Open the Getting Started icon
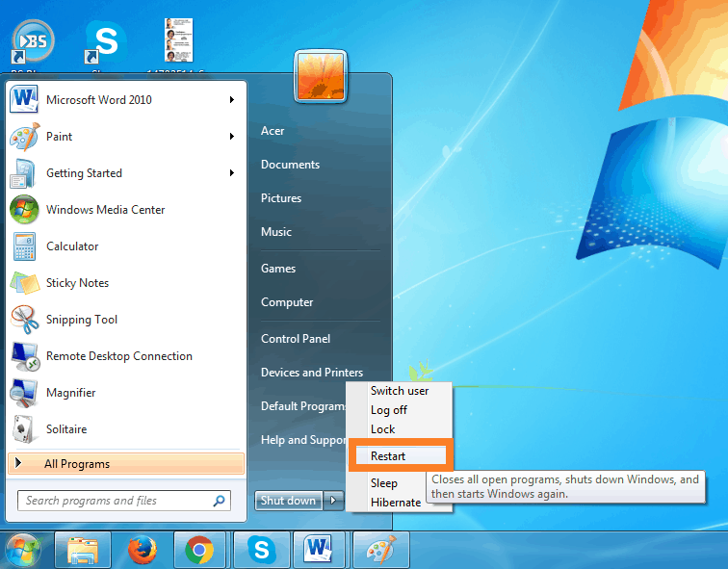 [23, 173]
